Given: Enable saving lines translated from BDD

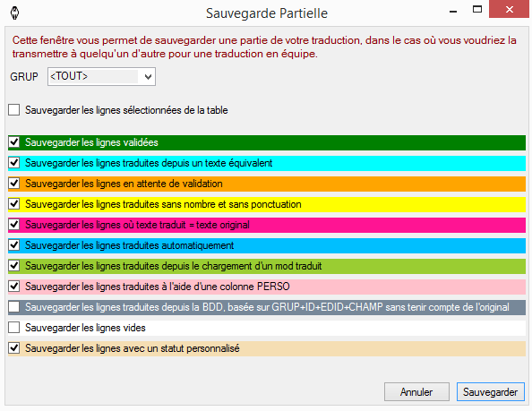Looking at the screenshot, I should pyautogui.click(x=14, y=307).
